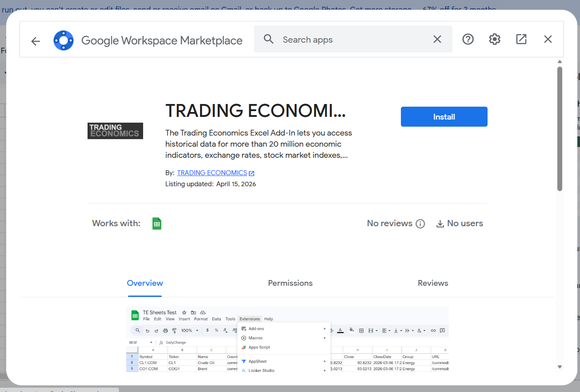580x392 pixels.
Task: Switch to the Reviews tab
Action: click(433, 283)
